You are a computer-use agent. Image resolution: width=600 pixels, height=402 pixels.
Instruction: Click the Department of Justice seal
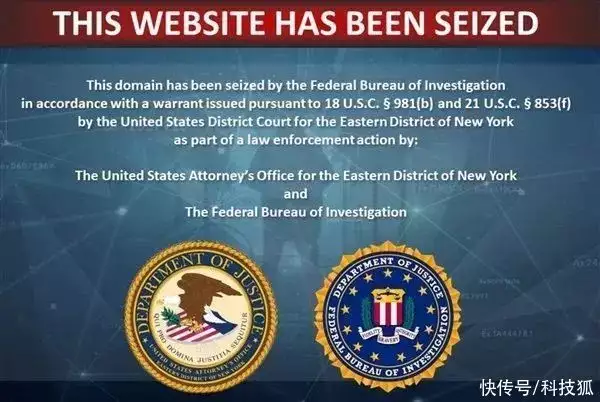click(x=201, y=316)
